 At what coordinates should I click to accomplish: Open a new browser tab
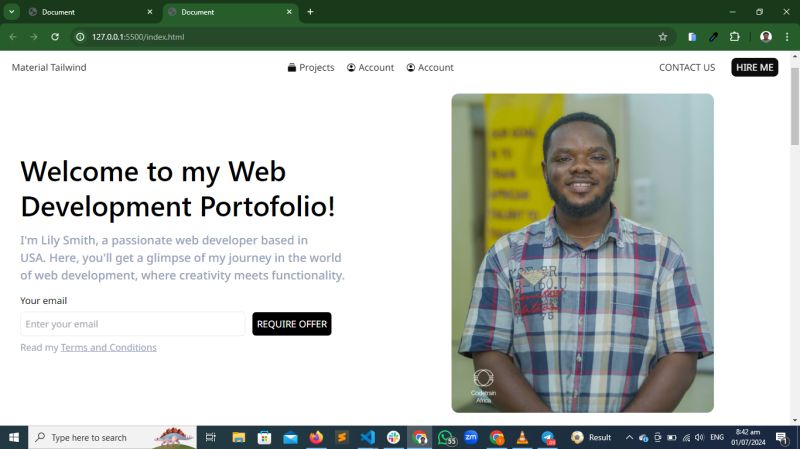point(310,12)
